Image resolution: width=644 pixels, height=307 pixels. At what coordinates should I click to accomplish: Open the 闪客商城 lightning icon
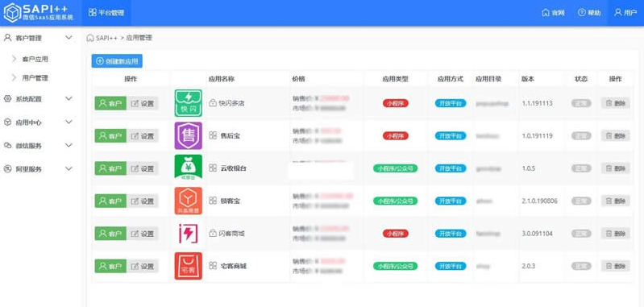[188, 233]
